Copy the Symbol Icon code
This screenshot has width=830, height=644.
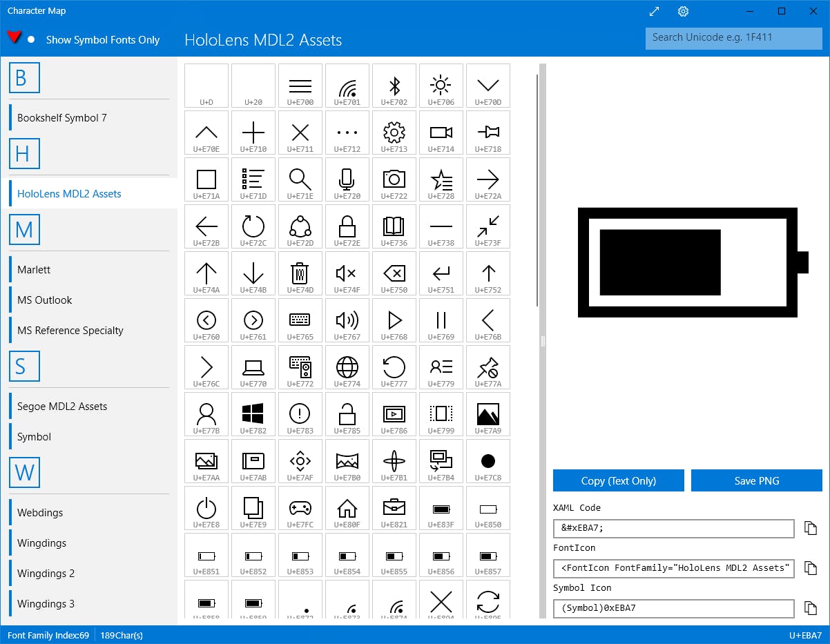tap(811, 608)
